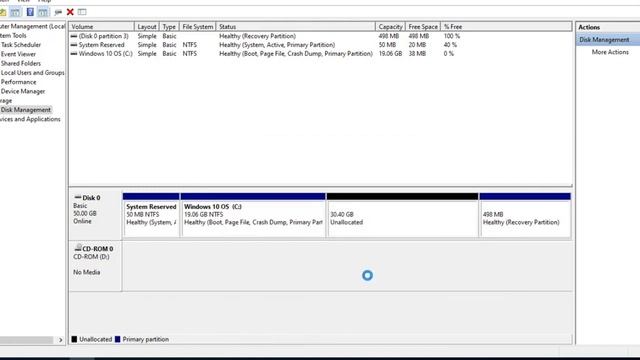Viewport: 640px width, 360px height.
Task: Select Task Scheduler in the console tree
Action: (x=21, y=45)
